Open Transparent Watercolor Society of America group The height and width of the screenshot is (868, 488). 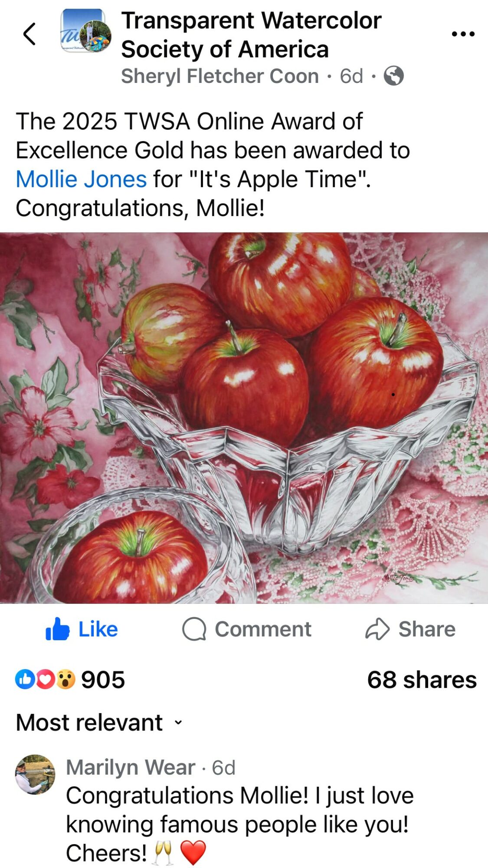click(251, 35)
